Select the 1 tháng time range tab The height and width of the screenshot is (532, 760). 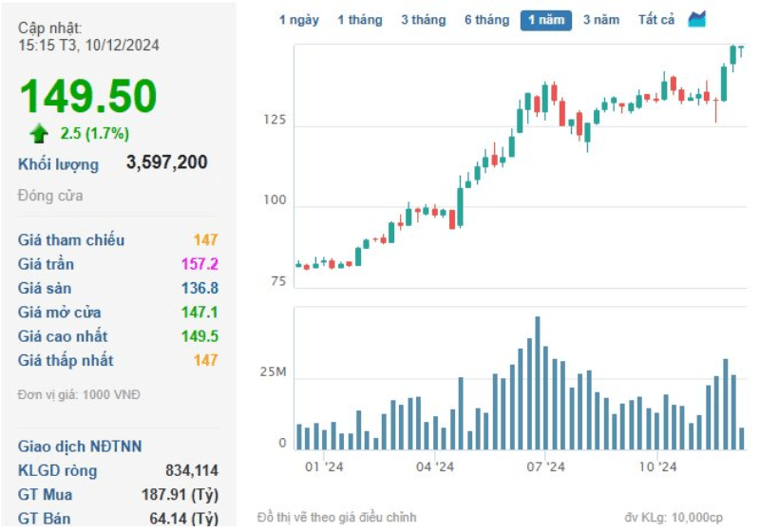click(x=360, y=20)
